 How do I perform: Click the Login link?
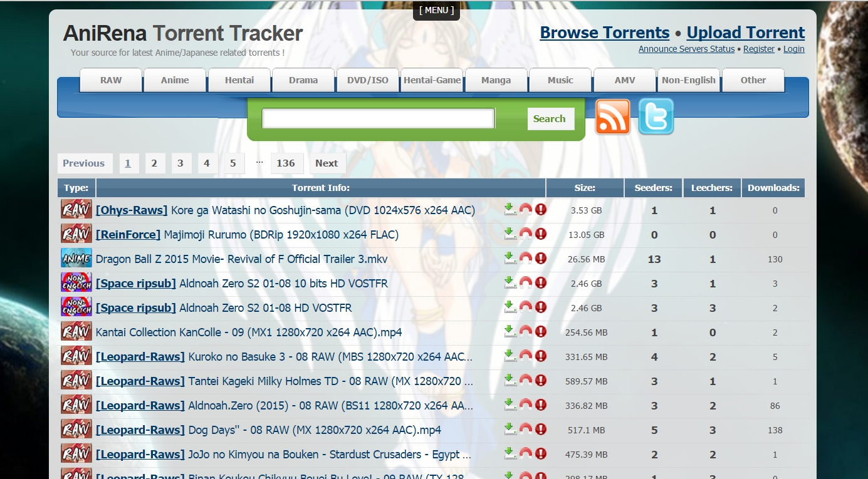coord(794,49)
